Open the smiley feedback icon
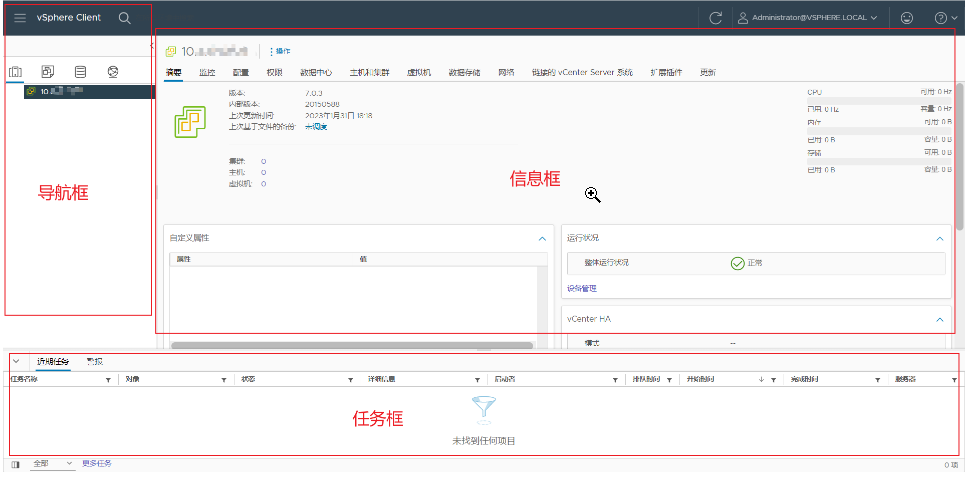Viewport: 970px width, 478px height. [907, 18]
